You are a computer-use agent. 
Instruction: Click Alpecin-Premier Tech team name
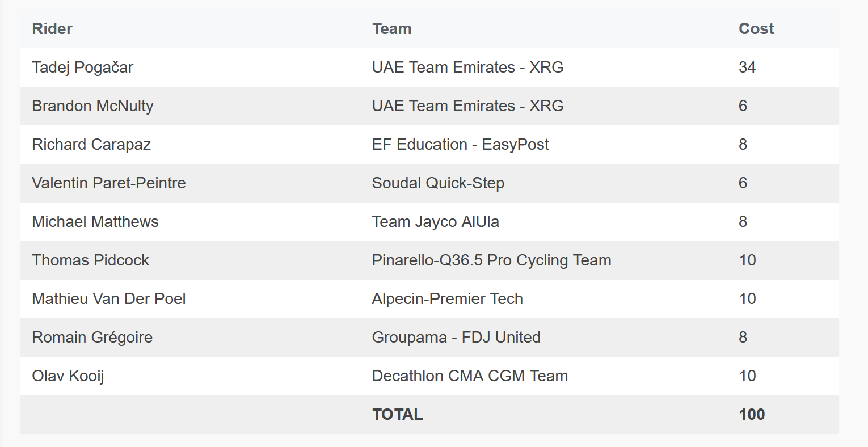(x=448, y=299)
